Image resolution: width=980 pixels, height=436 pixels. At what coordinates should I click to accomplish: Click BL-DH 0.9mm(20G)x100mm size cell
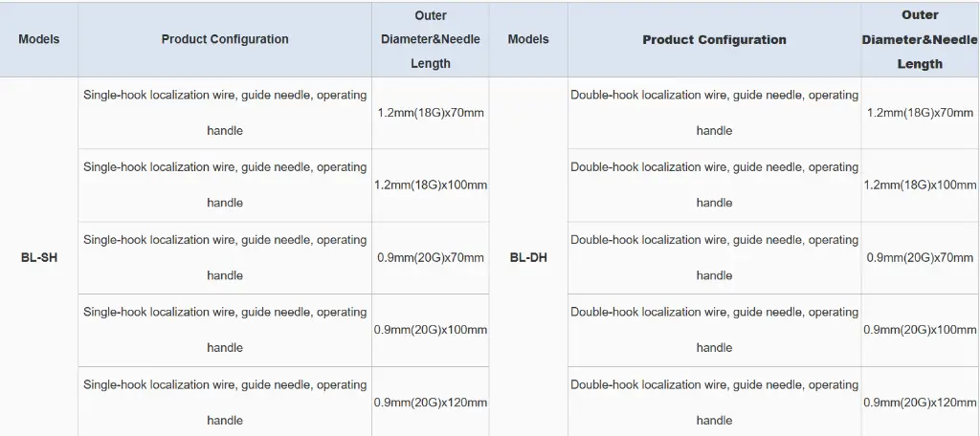pyautogui.click(x=920, y=330)
